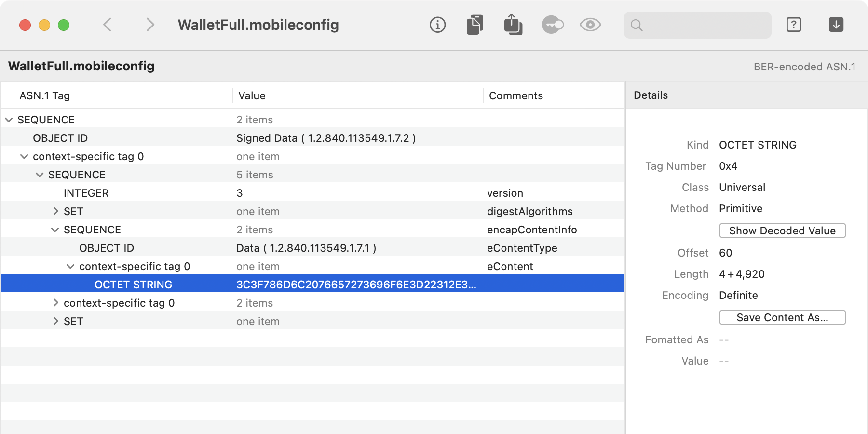868x434 pixels.
Task: Click the share export icon
Action: (513, 25)
